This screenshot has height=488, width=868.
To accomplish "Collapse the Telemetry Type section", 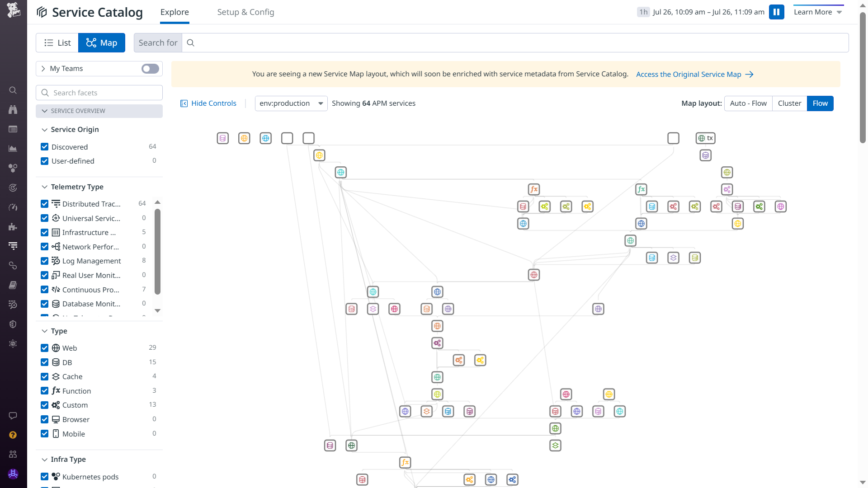I will coord(44,187).
